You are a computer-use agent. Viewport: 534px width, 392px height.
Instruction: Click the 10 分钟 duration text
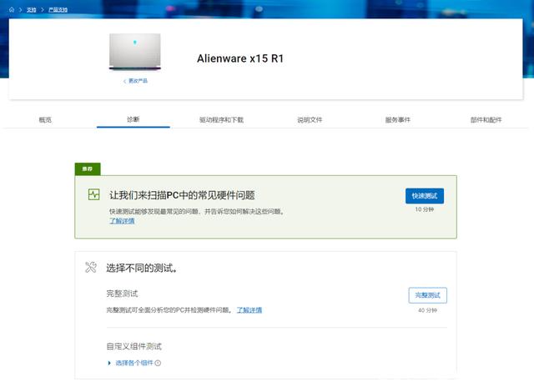click(x=425, y=209)
